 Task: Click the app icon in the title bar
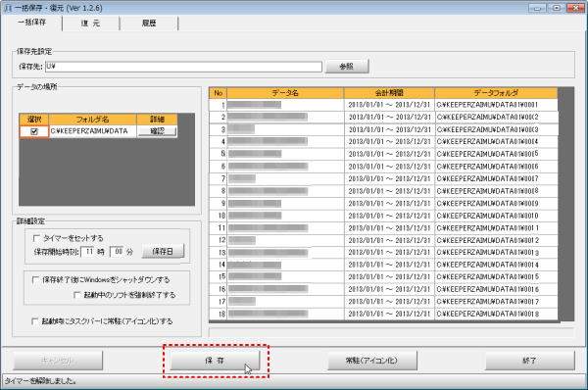tap(8, 8)
